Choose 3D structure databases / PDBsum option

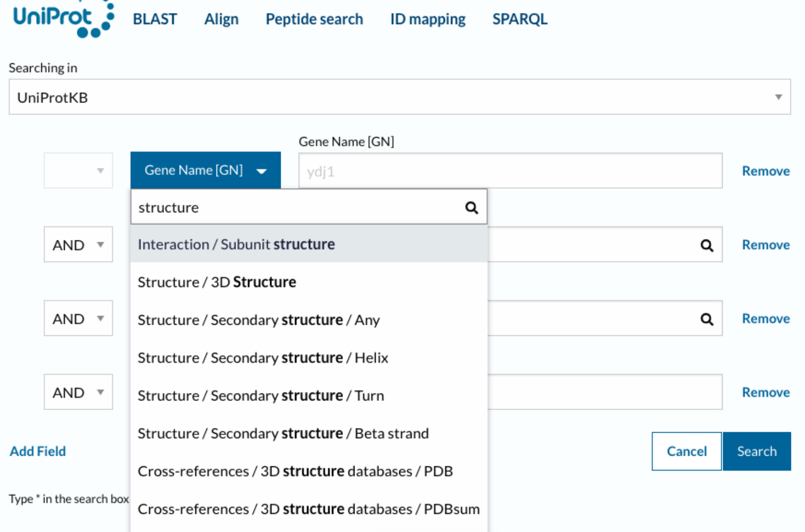[309, 509]
